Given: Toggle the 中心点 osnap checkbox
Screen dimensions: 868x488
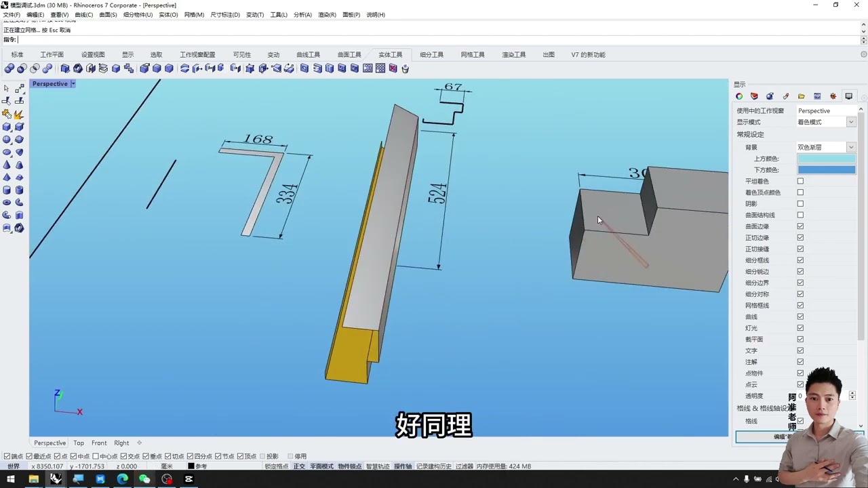Looking at the screenshot, I should coord(96,456).
